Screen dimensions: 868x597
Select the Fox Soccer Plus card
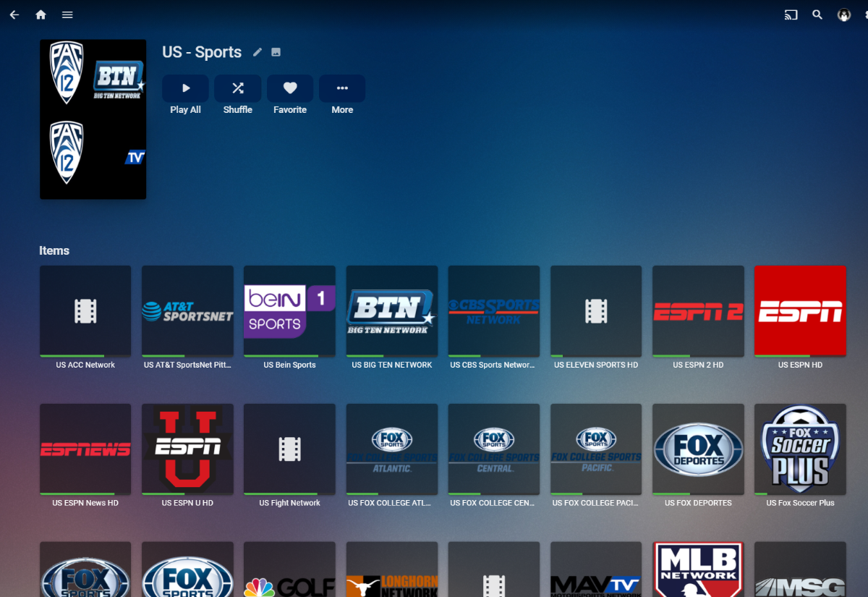[x=800, y=449]
